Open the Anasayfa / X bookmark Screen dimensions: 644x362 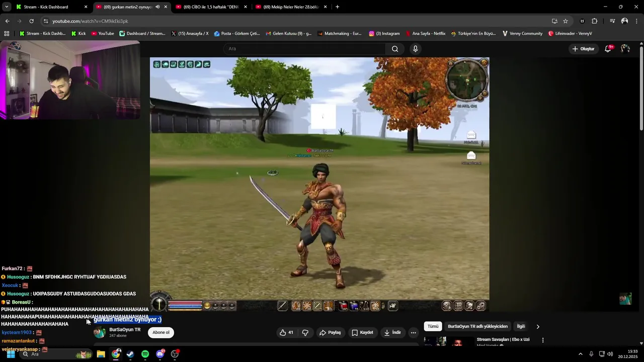click(x=190, y=34)
